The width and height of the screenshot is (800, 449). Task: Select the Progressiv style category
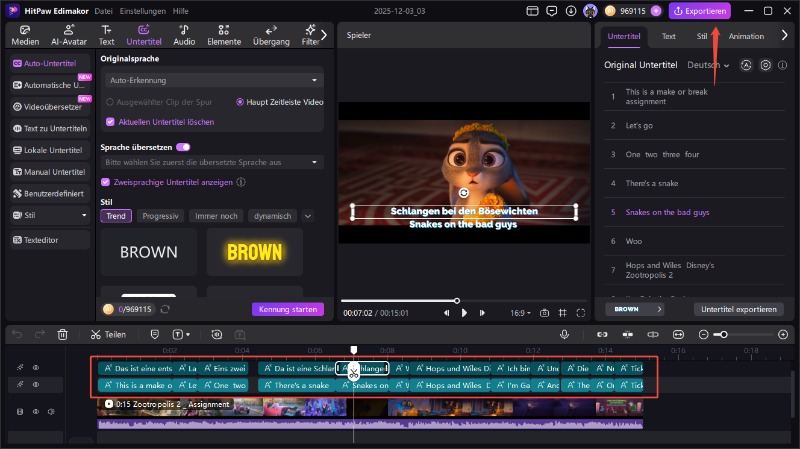[160, 216]
